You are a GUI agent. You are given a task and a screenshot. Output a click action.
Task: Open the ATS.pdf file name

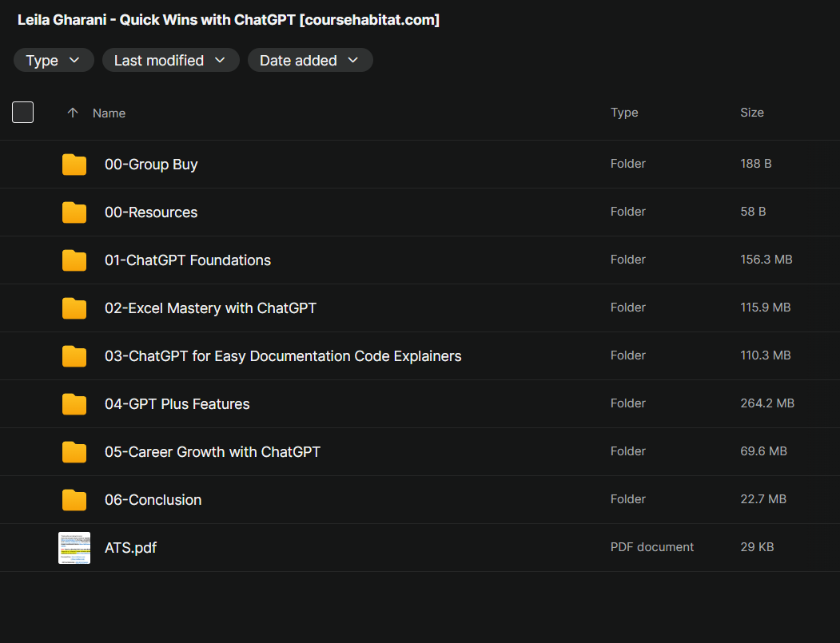pos(131,548)
